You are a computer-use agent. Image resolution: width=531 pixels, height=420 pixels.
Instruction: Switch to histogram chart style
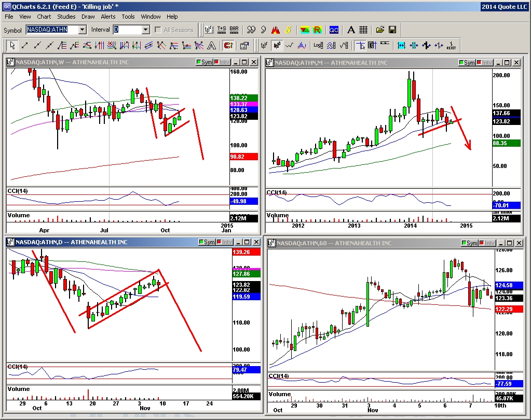click(x=302, y=45)
